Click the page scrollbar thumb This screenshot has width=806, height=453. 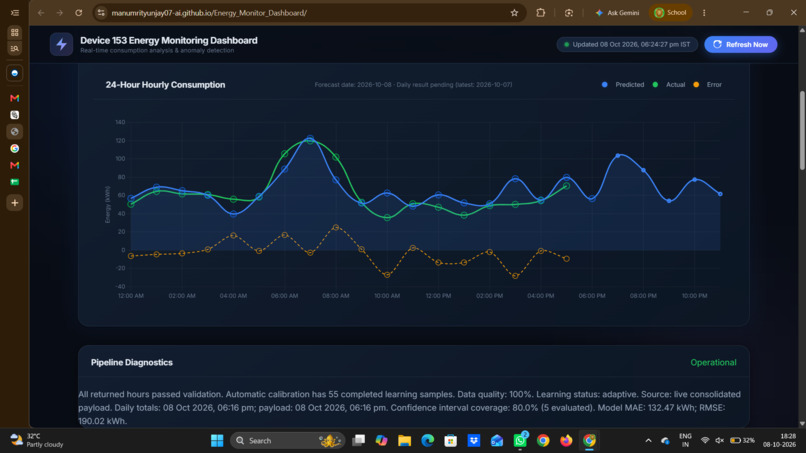pyautogui.click(x=802, y=130)
